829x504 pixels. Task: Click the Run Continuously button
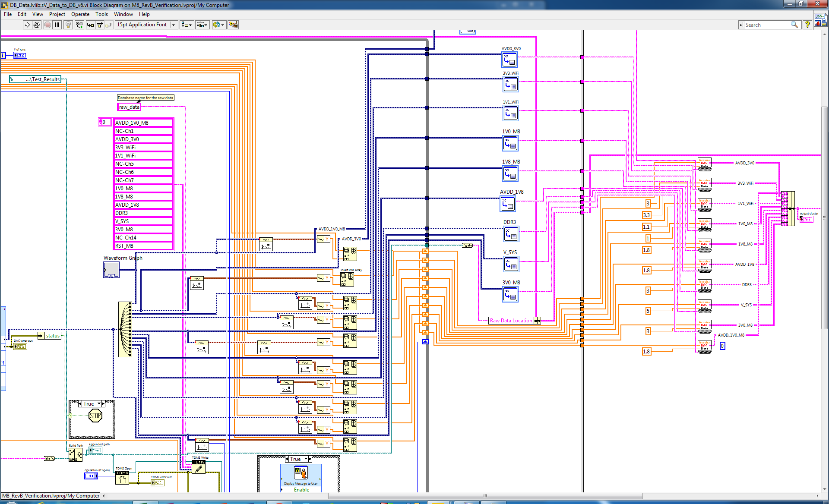click(x=37, y=25)
